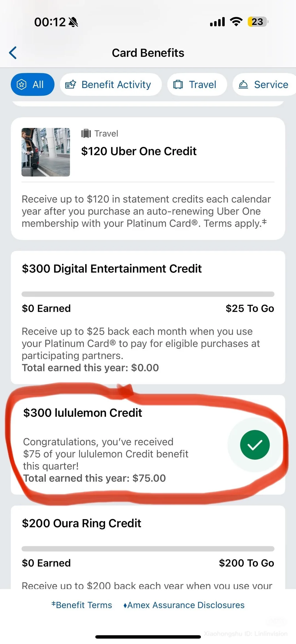Tap the Oura Ring Credit progress bar
This screenshot has width=296, height=644.
(148, 549)
